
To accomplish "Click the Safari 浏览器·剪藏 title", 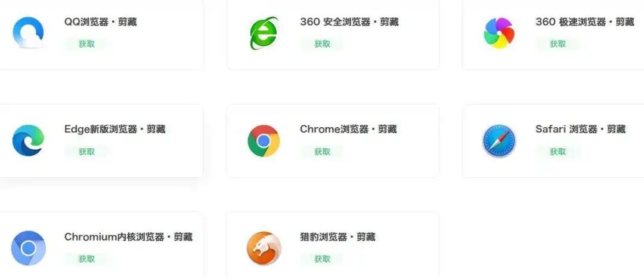I will (x=580, y=129).
